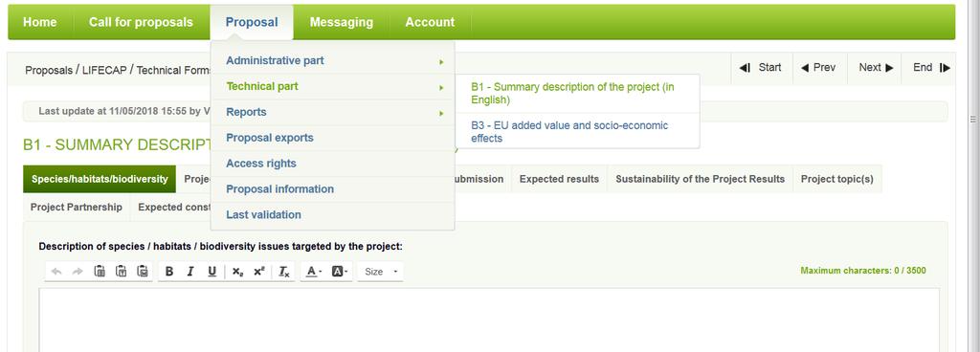The image size is (980, 352).
Task: Toggle Italic text formatting
Action: [190, 272]
